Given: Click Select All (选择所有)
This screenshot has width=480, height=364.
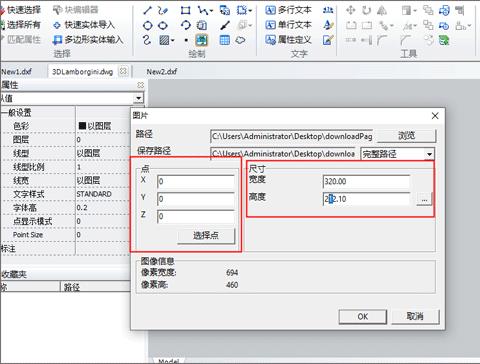Looking at the screenshot, I should click(21, 25).
